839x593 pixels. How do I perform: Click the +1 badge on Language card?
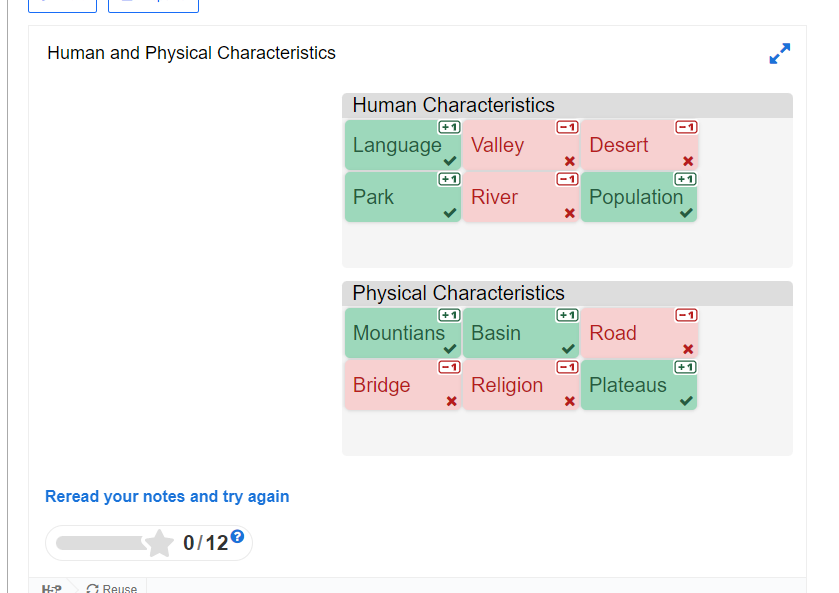point(449,127)
